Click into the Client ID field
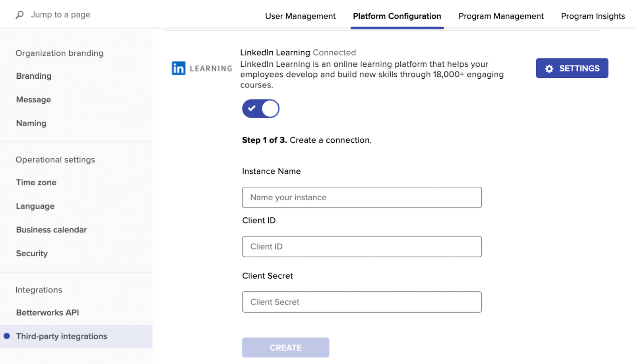 click(362, 247)
